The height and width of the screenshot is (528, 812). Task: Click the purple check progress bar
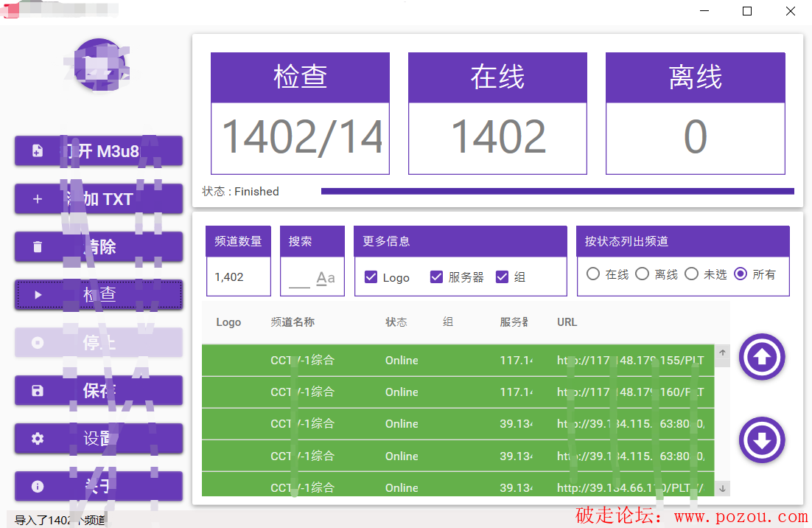click(x=557, y=191)
